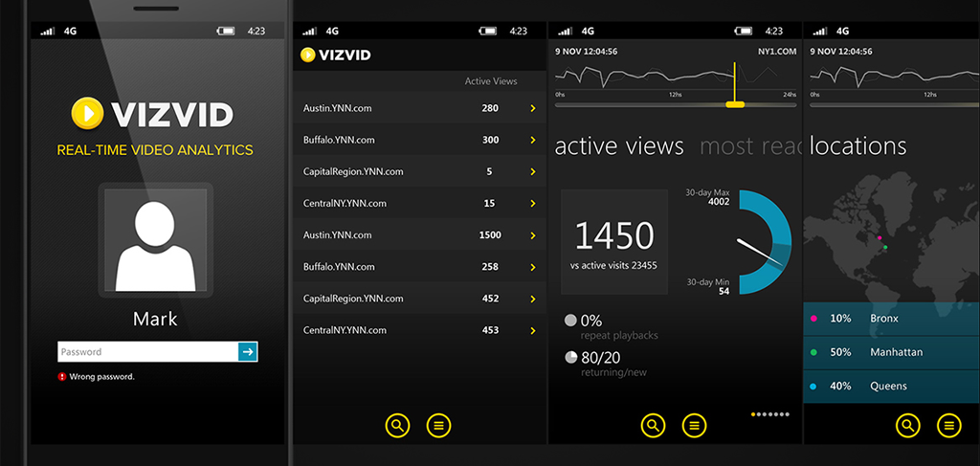Image resolution: width=980 pixels, height=466 pixels.
Task: Focus the Password input field
Action: point(148,352)
